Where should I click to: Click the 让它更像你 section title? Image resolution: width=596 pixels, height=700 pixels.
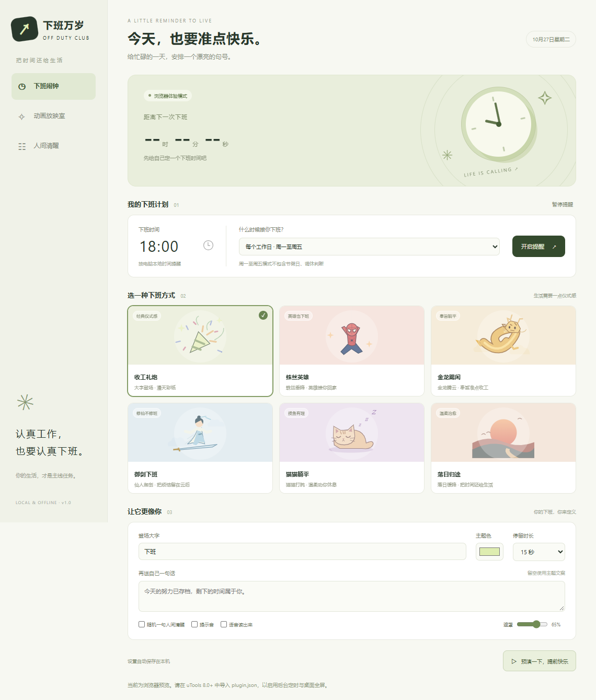coord(144,511)
